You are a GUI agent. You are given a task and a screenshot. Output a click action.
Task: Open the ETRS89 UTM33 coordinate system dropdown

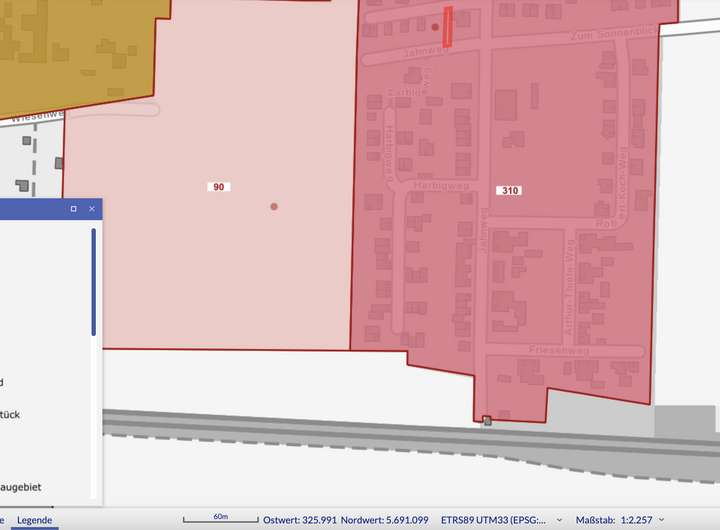click(558, 521)
